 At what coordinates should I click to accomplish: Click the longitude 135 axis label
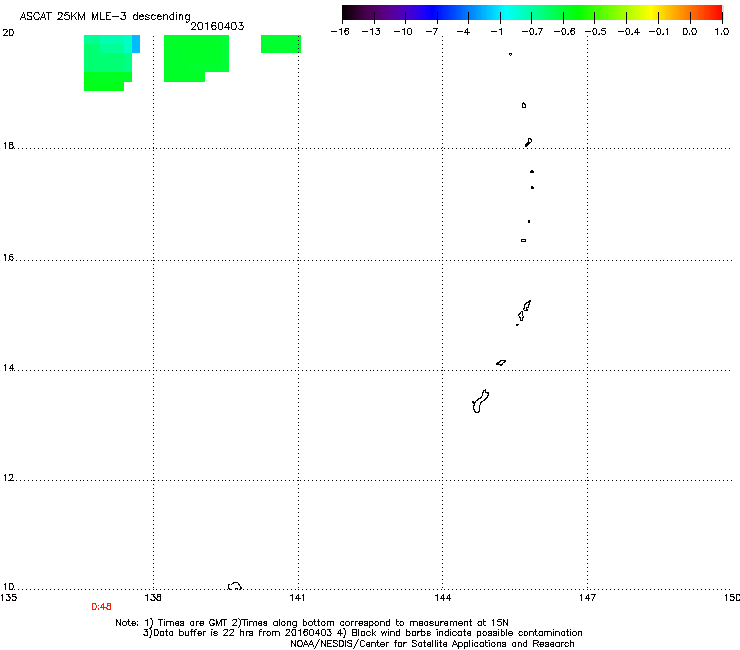(8, 598)
